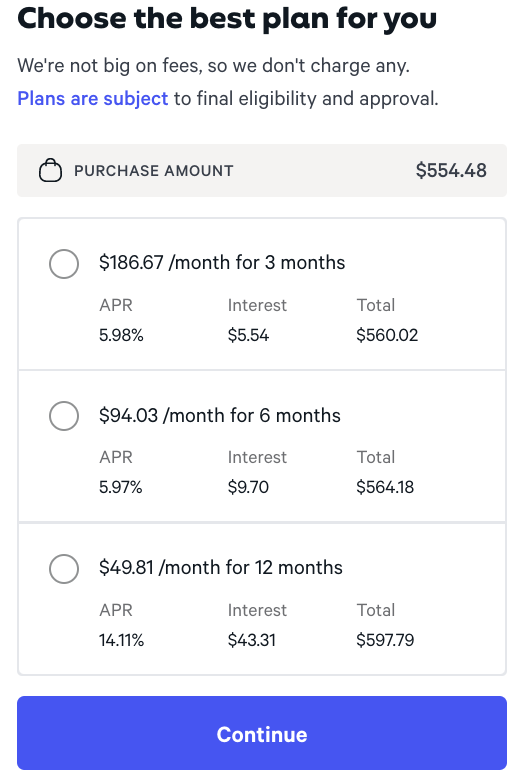Click the $94.03 /month for 6 months label

coord(220,415)
